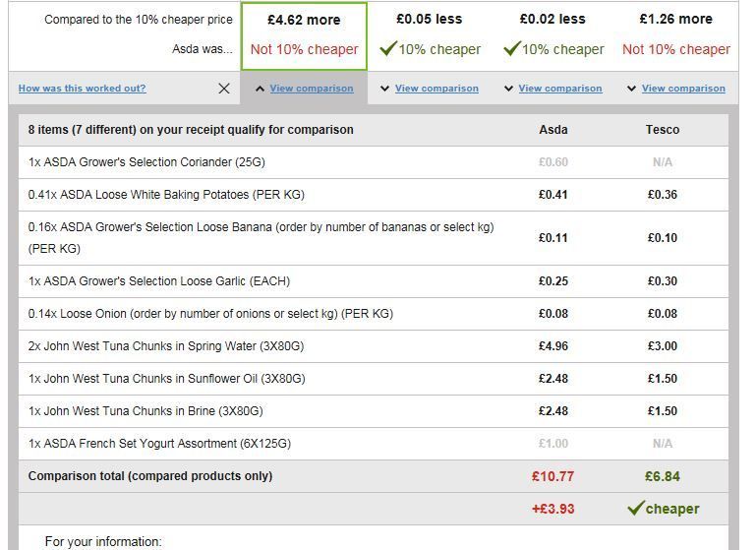Select John West Tuna Chunks in Brine row

tap(374, 411)
